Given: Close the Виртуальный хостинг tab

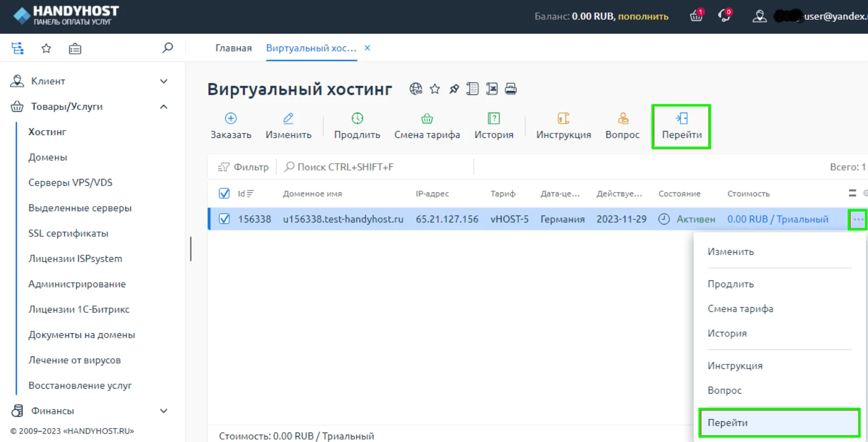Looking at the screenshot, I should pos(368,48).
